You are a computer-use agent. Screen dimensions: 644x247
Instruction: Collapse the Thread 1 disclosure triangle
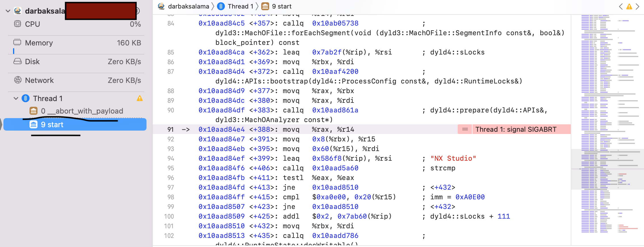16,99
